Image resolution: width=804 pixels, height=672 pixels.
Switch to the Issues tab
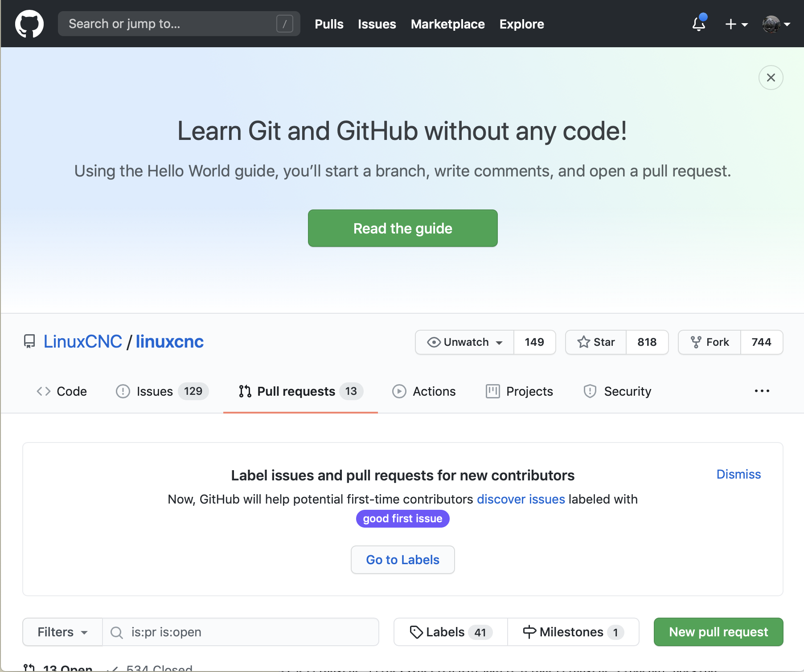(162, 391)
